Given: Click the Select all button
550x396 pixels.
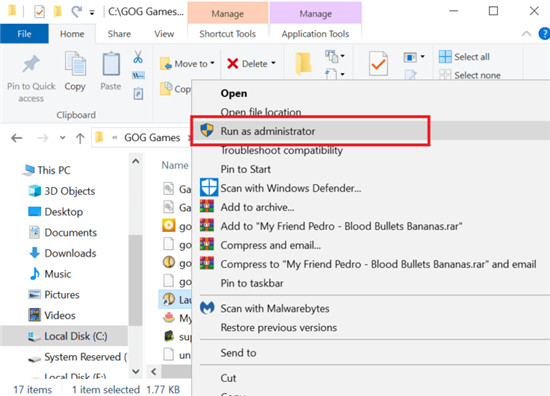Looking at the screenshot, I should coord(464,56).
